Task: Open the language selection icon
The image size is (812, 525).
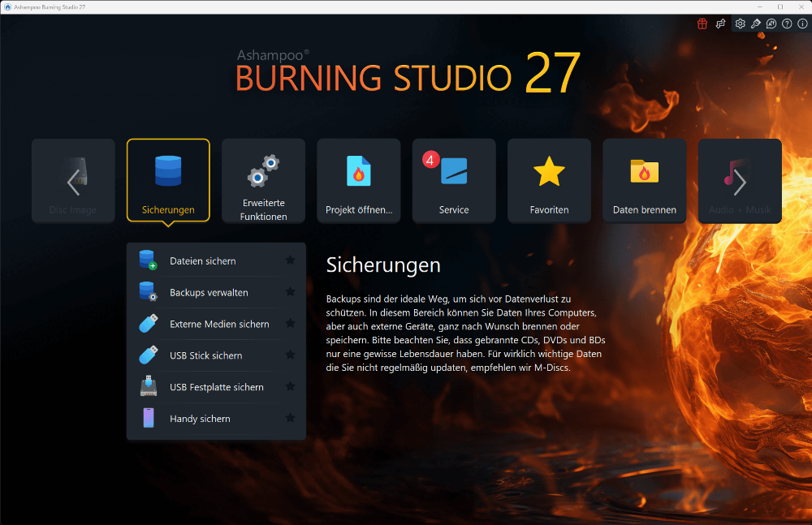Action: (x=771, y=24)
